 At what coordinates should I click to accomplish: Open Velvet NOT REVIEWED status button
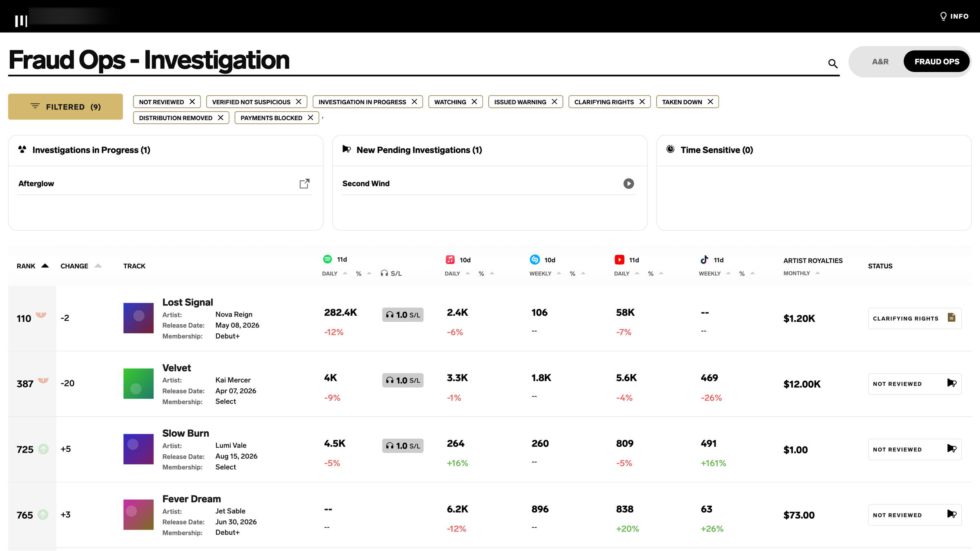point(915,384)
